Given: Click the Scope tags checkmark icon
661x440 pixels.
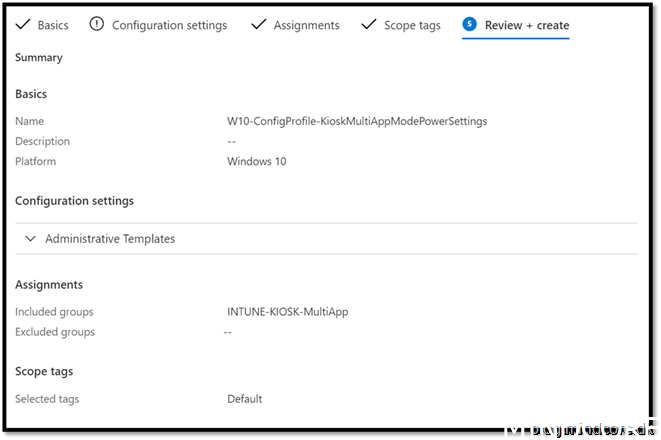Looking at the screenshot, I should [x=368, y=24].
